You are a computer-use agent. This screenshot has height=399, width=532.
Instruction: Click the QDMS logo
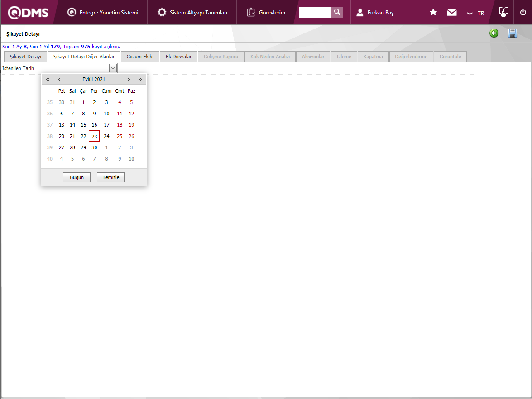click(x=28, y=13)
